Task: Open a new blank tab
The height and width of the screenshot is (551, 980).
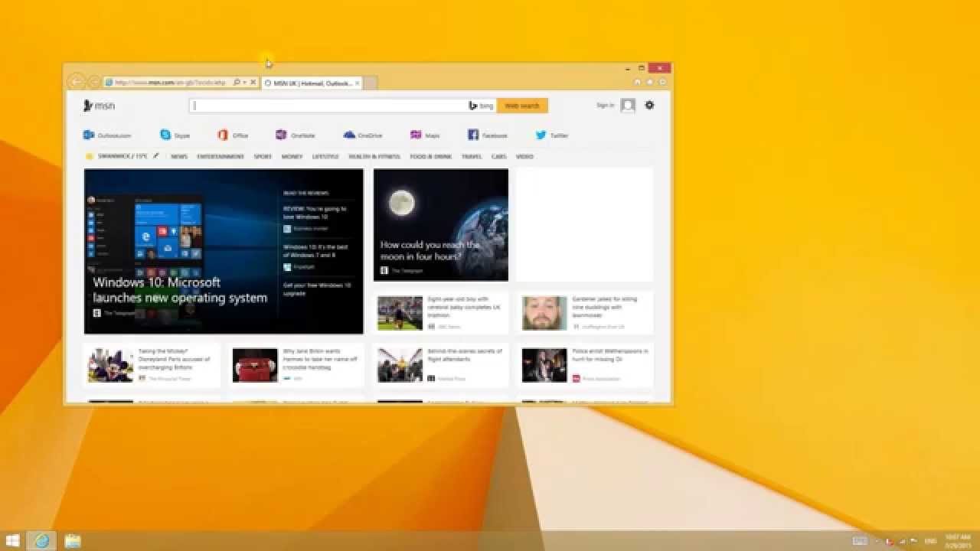Action: 370,83
